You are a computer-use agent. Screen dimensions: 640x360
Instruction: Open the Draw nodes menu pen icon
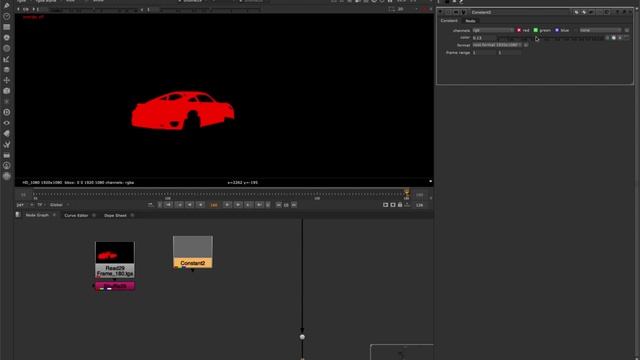tap(7, 6)
